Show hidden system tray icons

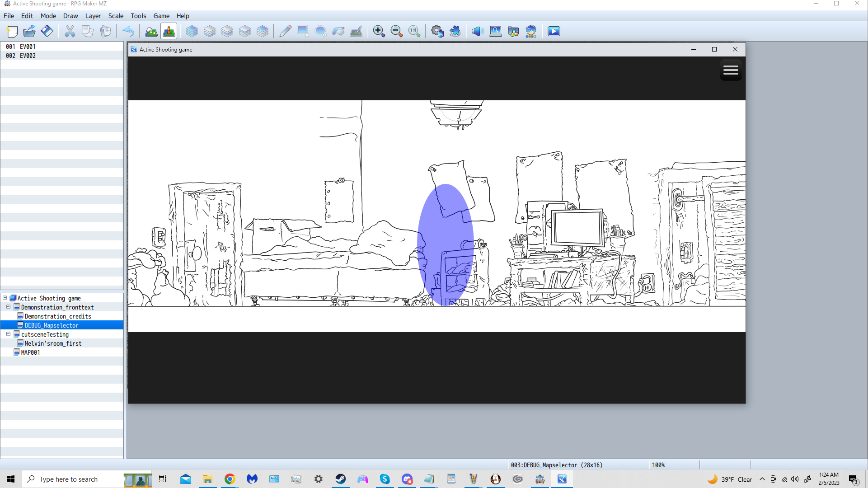tap(762, 479)
